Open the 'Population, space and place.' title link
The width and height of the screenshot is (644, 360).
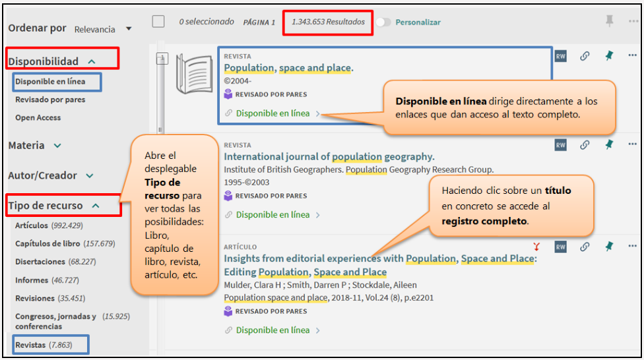point(288,67)
